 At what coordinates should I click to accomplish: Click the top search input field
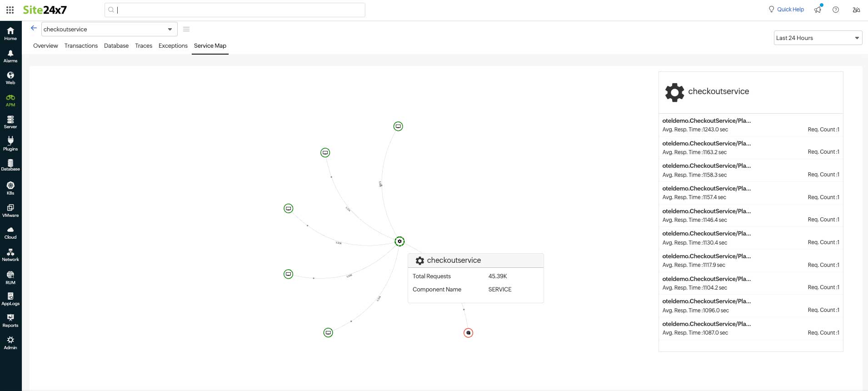234,10
